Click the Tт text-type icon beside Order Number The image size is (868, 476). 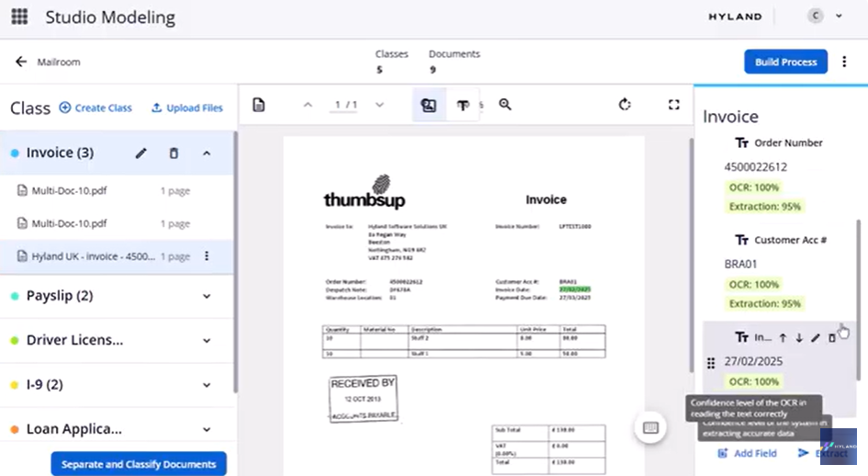[x=742, y=143]
